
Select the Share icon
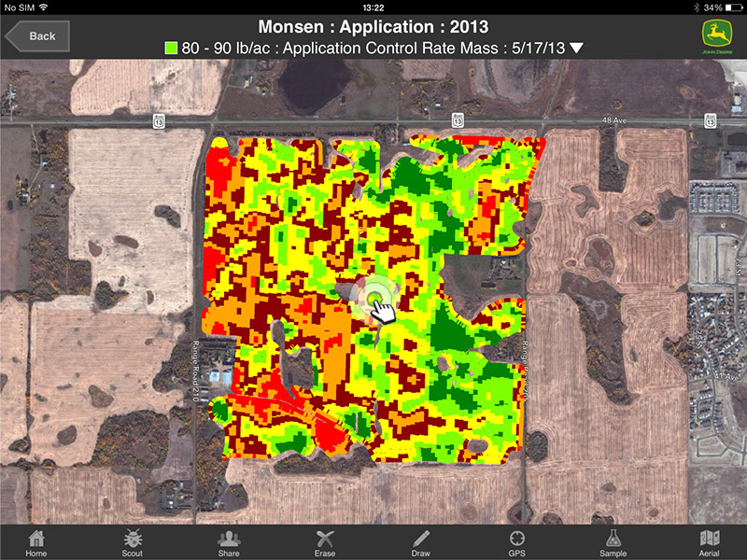229,542
